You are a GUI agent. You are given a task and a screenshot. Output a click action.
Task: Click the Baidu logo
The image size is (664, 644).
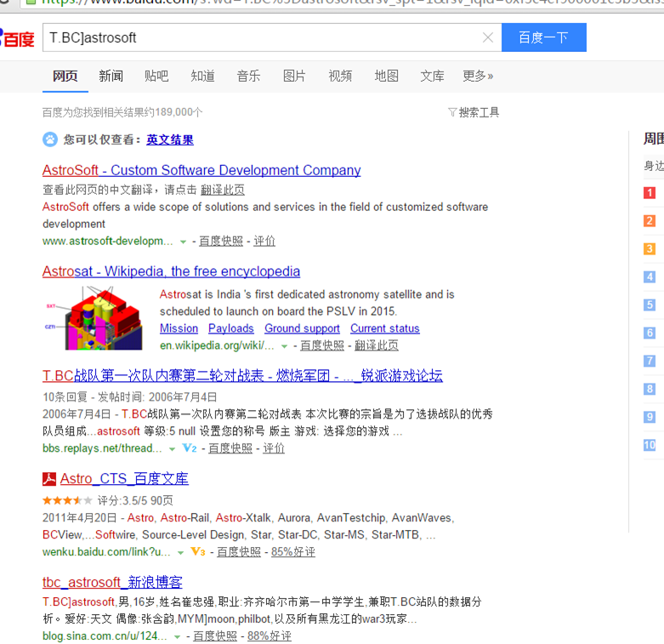click(x=17, y=38)
